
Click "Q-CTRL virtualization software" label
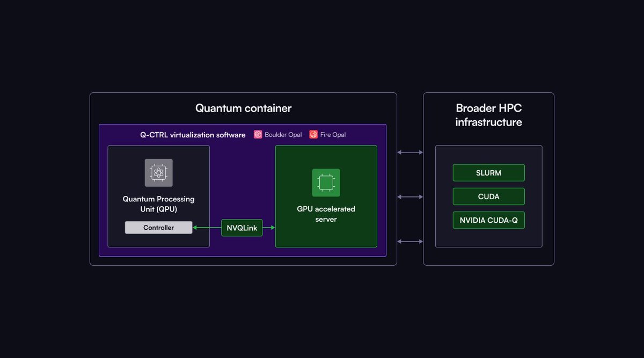pos(193,135)
